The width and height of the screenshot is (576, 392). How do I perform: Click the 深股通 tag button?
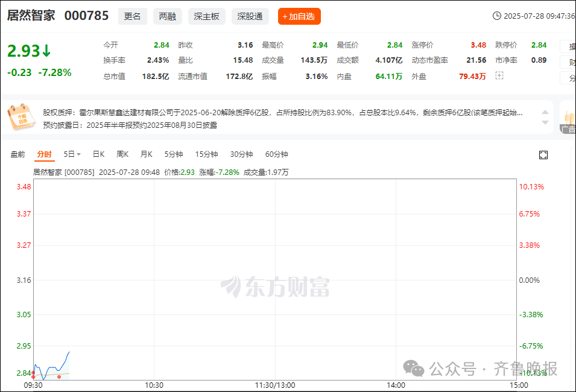point(250,16)
